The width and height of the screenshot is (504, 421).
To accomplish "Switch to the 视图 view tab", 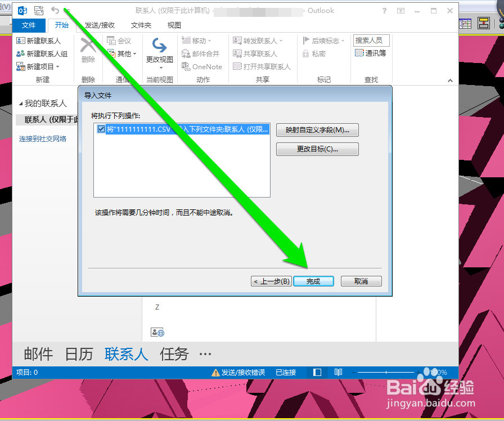I will [174, 25].
